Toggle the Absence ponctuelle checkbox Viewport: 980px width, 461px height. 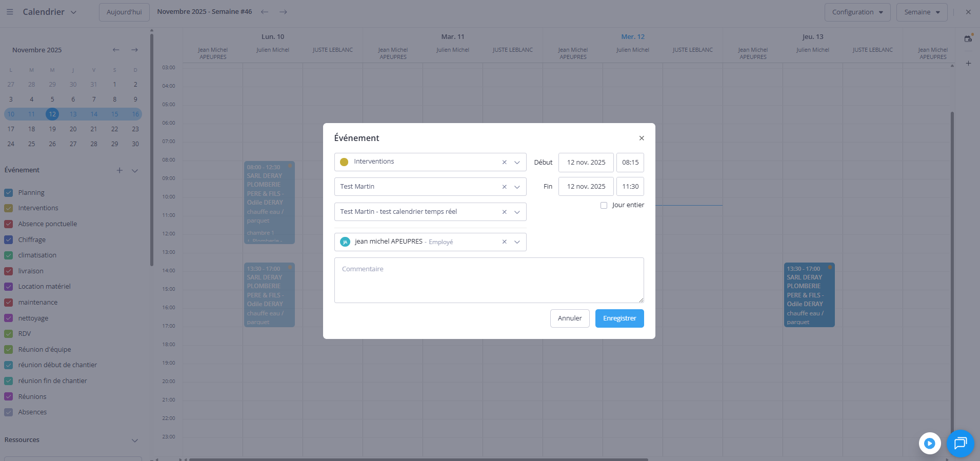point(9,224)
